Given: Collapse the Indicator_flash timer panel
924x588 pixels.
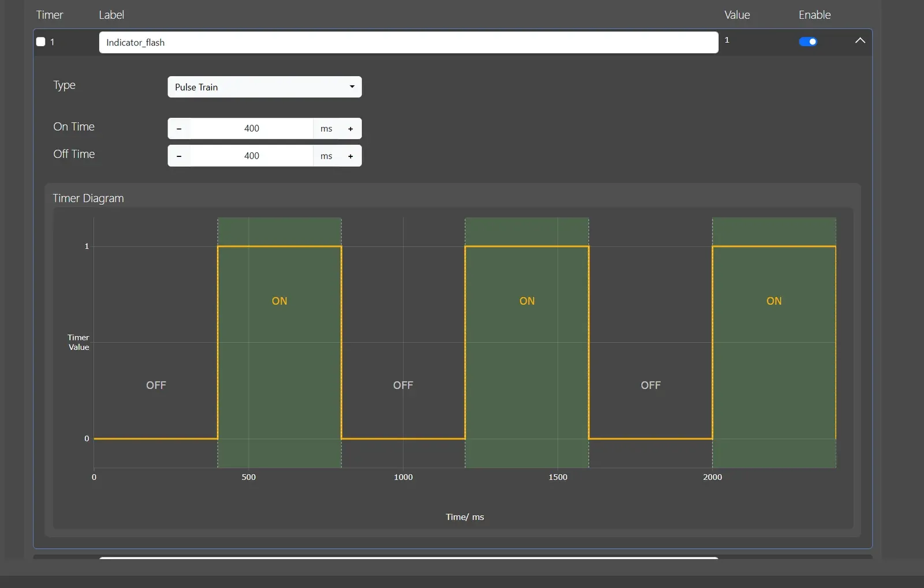Looking at the screenshot, I should coord(860,40).
